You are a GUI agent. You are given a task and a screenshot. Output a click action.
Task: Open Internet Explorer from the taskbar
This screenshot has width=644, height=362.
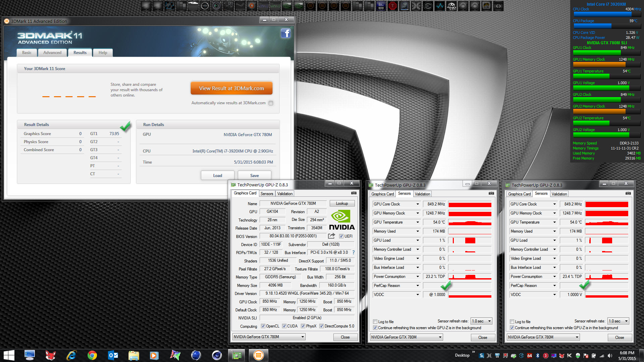pyautogui.click(x=71, y=355)
